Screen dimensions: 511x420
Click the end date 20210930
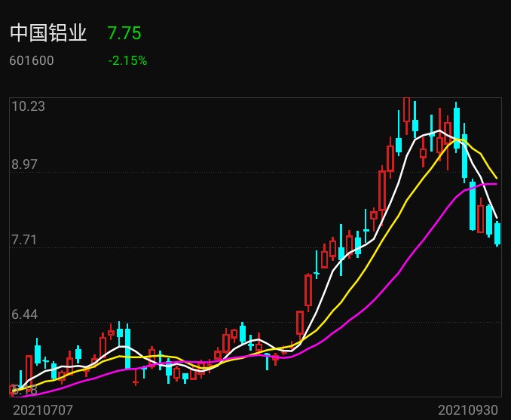pyautogui.click(x=467, y=410)
